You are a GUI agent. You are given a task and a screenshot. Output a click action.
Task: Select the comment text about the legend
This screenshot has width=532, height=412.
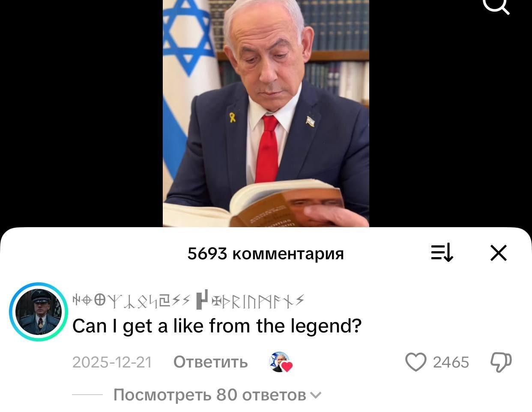click(217, 326)
